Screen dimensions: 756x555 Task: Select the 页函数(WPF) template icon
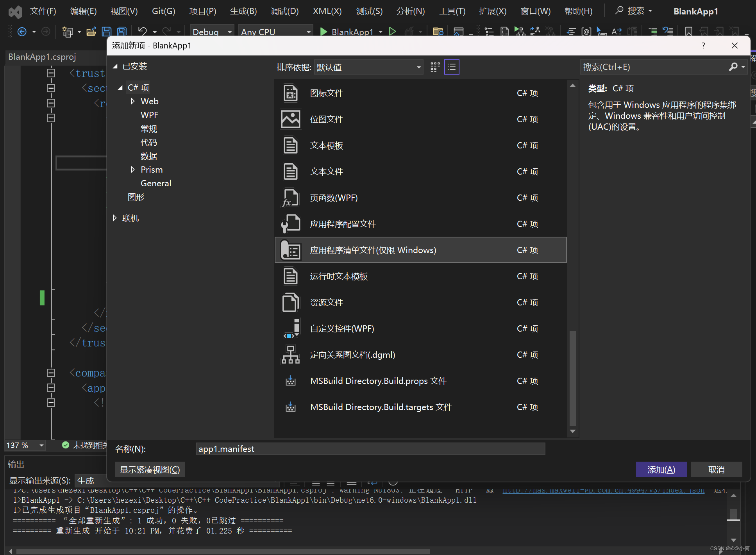point(291,198)
